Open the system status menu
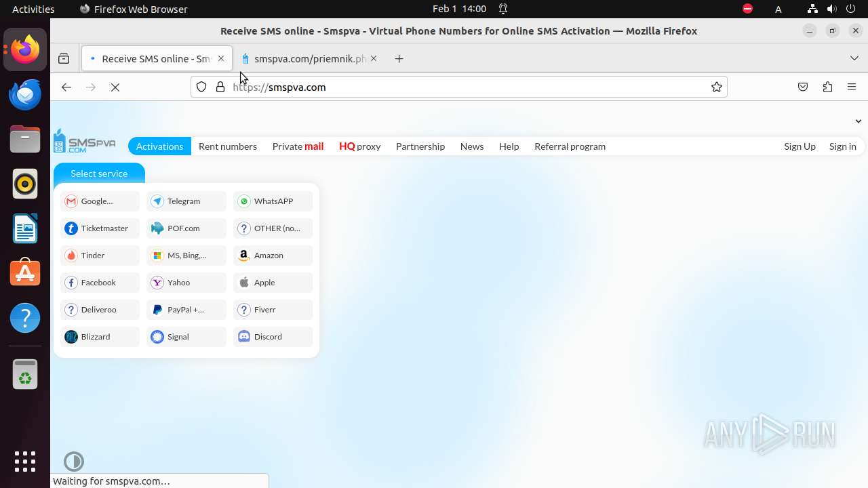This screenshot has height=488, width=868. tap(831, 9)
